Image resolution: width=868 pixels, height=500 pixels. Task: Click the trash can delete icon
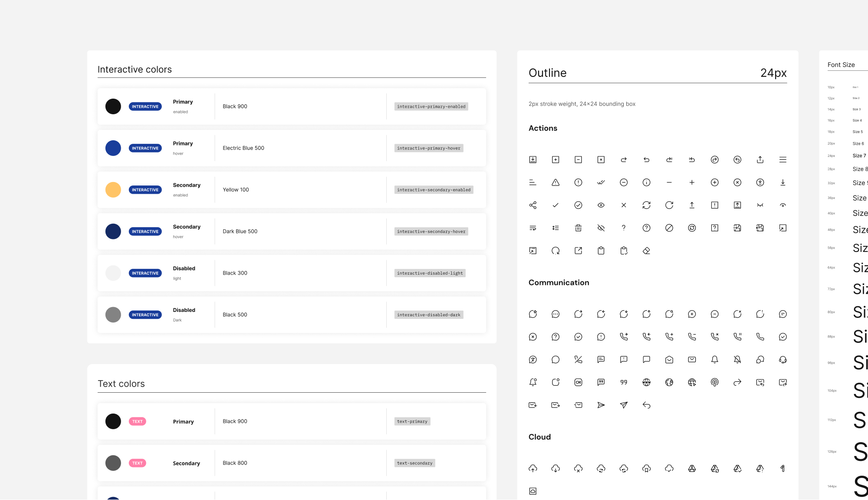click(578, 228)
